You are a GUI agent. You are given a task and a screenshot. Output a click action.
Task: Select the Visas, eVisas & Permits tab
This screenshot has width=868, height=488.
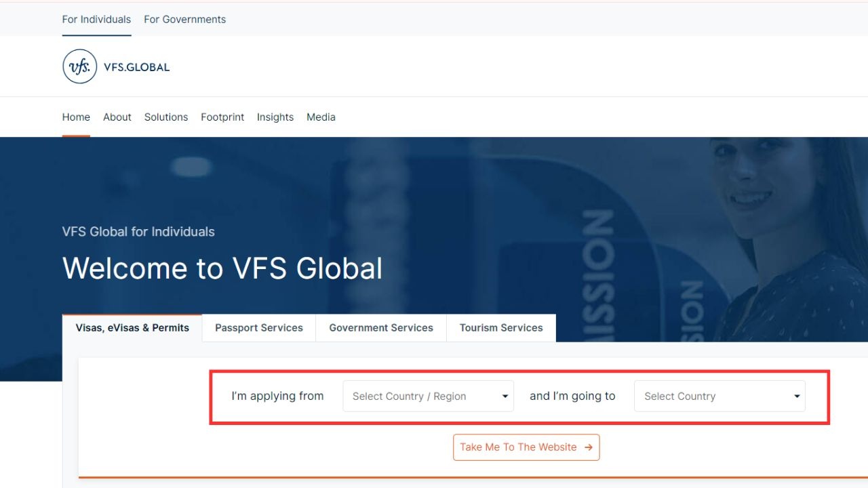pos(132,328)
